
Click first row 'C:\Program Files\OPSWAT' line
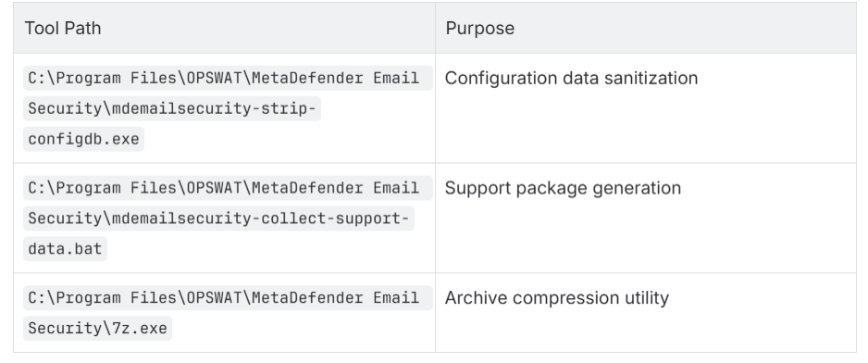[228, 78]
